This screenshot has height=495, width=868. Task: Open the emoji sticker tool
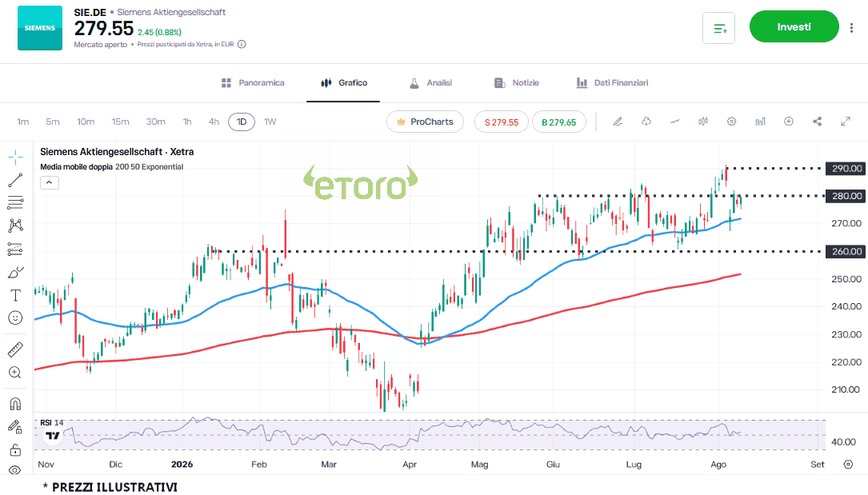click(x=15, y=317)
